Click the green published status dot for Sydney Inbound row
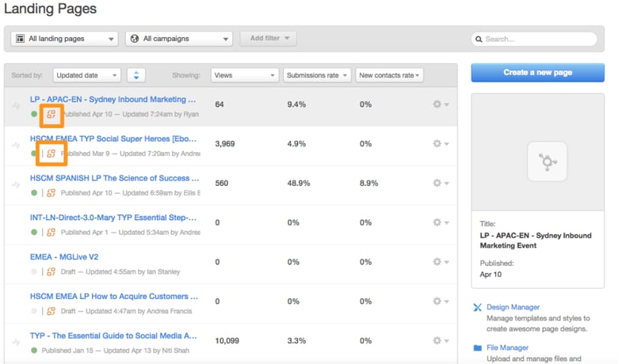Screen dimensions: 618x364 (34, 114)
